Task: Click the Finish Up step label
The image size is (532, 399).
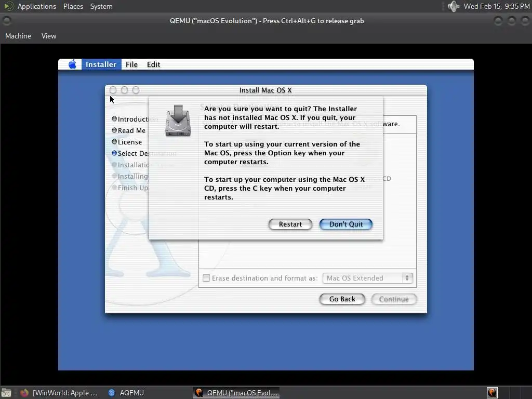Action: 133,188
